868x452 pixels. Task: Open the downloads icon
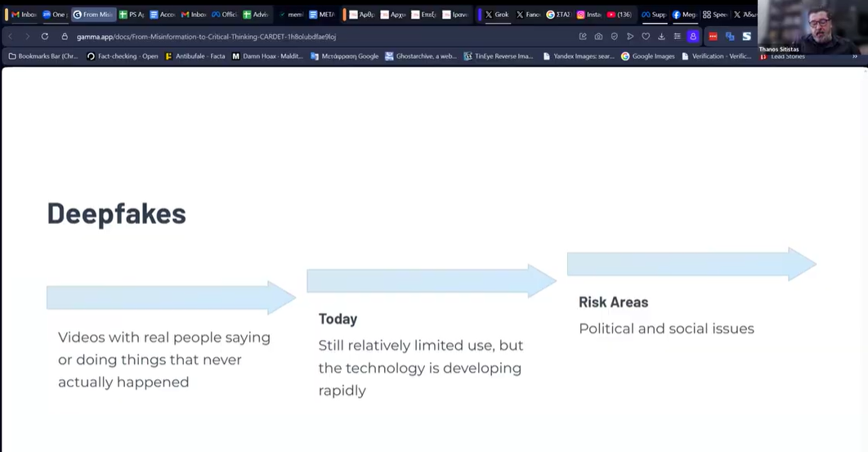pyautogui.click(x=661, y=37)
